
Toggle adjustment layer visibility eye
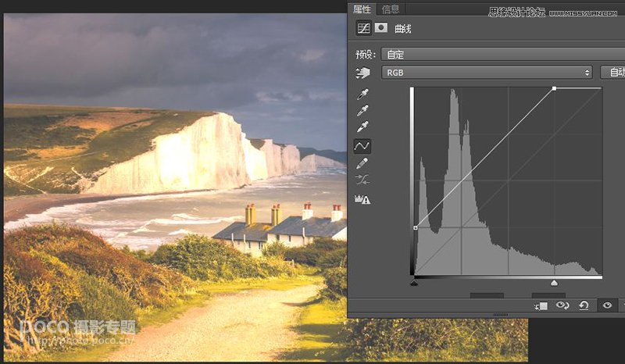click(606, 305)
